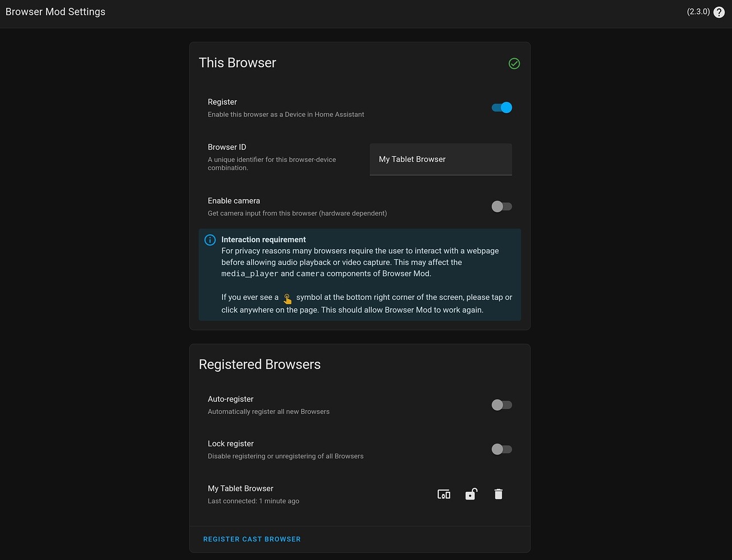Enable the Lock register switch

501,449
